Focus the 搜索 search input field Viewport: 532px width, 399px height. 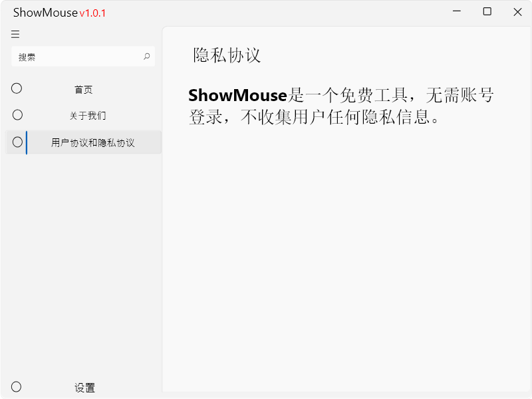click(76, 57)
